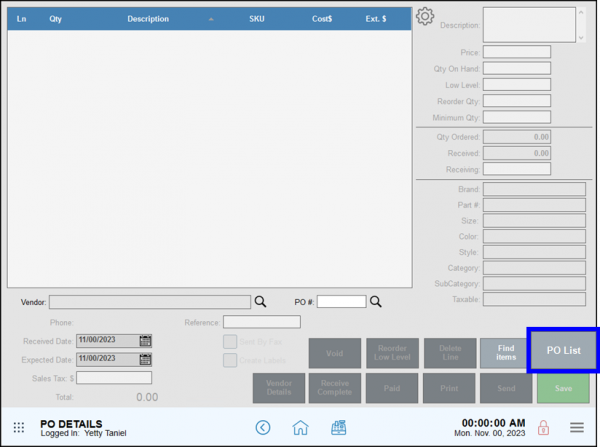The width and height of the screenshot is (600, 447).
Task: Search vendors with the magnifier icon
Action: (x=261, y=302)
